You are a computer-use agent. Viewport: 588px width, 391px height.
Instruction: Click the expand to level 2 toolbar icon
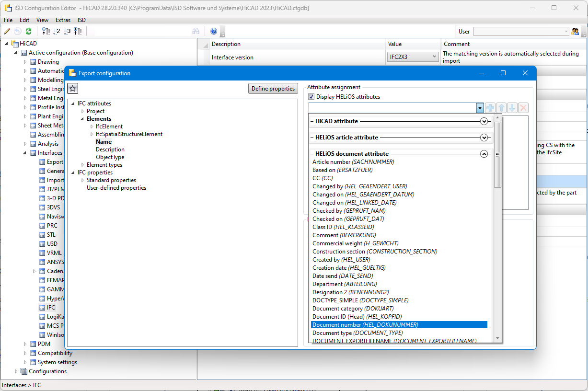coord(57,31)
